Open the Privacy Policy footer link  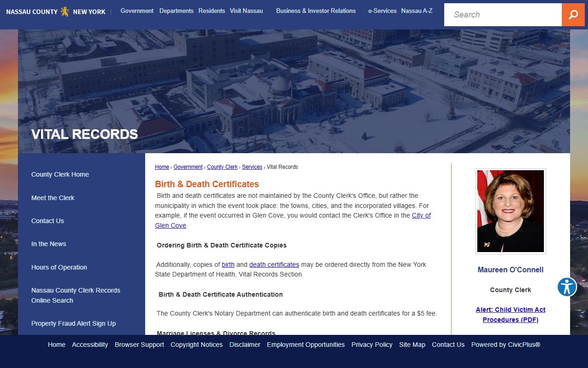(x=372, y=345)
